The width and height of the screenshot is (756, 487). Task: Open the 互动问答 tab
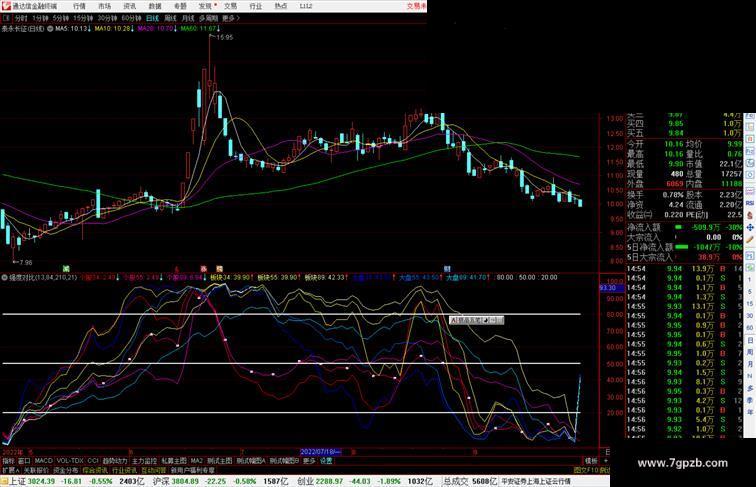(x=154, y=470)
